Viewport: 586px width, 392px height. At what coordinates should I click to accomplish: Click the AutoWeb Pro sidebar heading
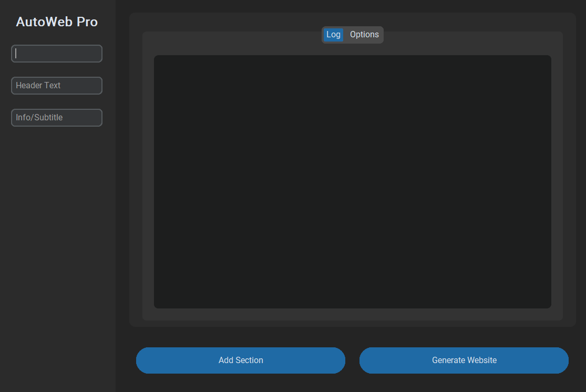coord(57,22)
